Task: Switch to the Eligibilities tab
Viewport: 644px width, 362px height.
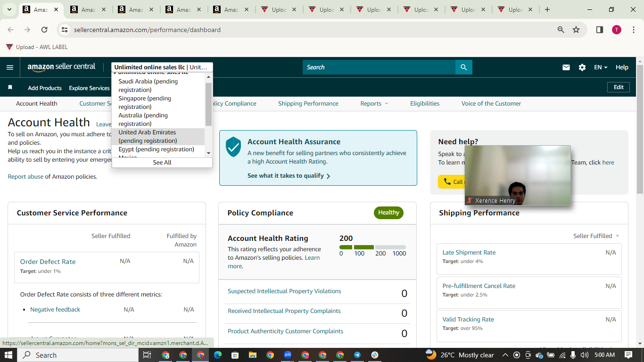Action: pos(425,104)
